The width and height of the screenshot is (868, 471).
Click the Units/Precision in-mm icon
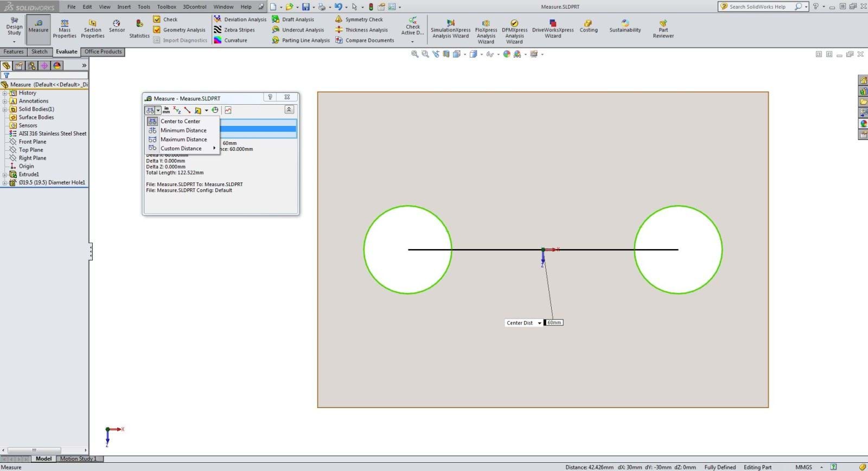[x=166, y=110]
